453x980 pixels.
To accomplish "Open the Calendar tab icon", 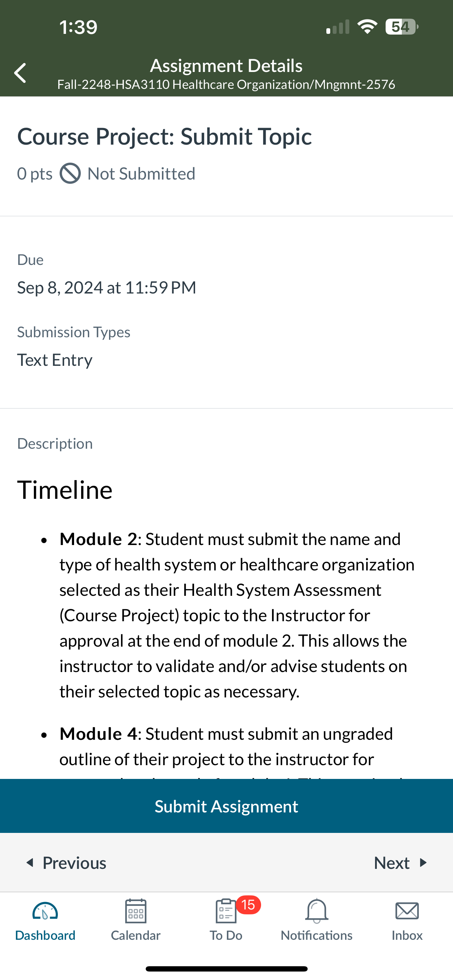I will (136, 911).
